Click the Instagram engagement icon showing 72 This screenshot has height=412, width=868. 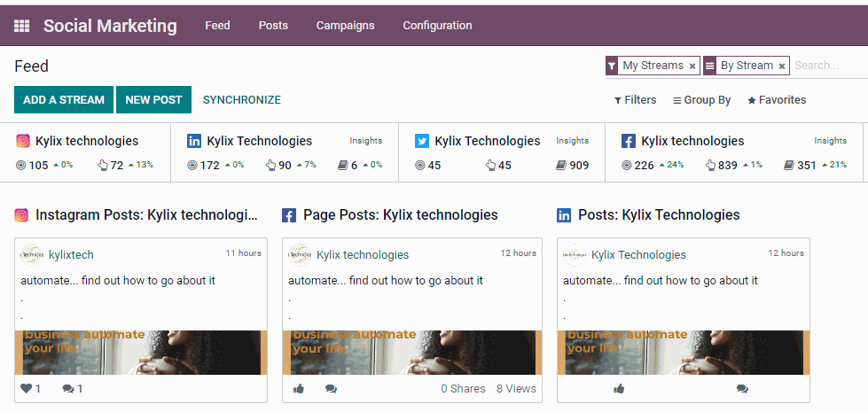tap(103, 165)
